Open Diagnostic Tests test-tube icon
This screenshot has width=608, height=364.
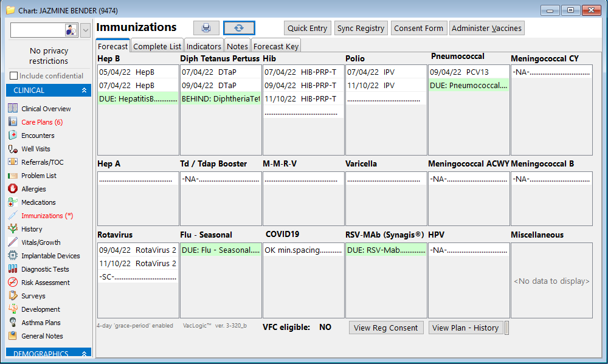point(13,269)
